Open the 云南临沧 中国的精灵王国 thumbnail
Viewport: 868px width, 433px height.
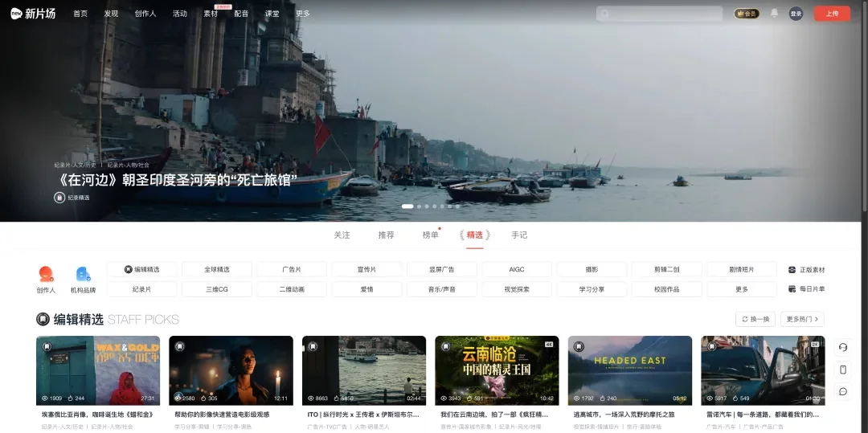click(497, 370)
